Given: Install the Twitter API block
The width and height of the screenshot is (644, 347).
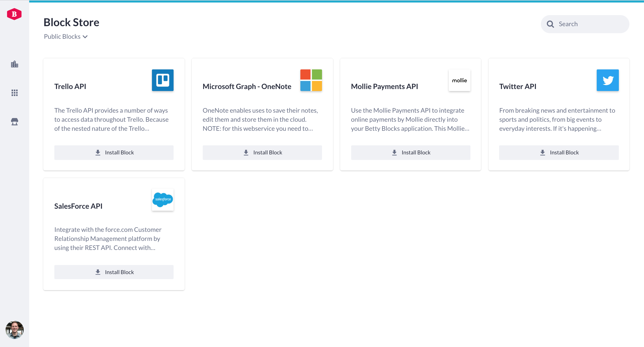Looking at the screenshot, I should (559, 153).
